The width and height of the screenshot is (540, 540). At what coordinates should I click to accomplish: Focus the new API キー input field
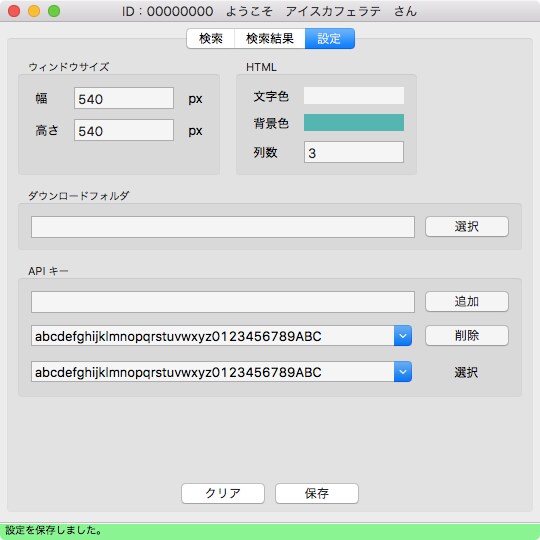click(x=223, y=302)
